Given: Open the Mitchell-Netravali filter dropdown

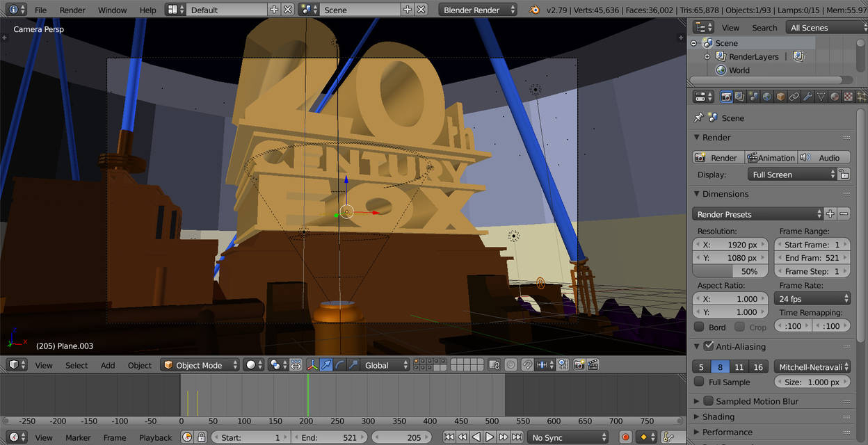Looking at the screenshot, I should (x=812, y=366).
